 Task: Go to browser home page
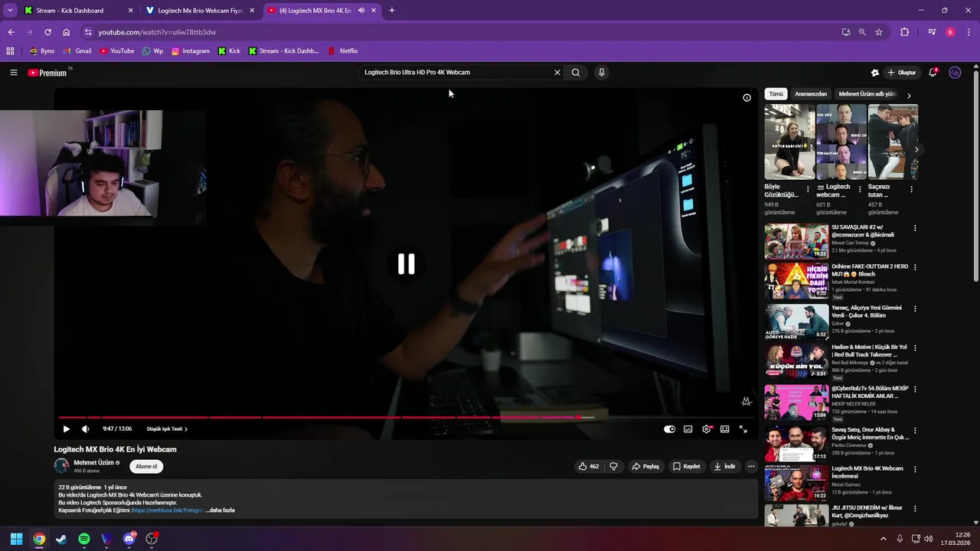point(67,32)
